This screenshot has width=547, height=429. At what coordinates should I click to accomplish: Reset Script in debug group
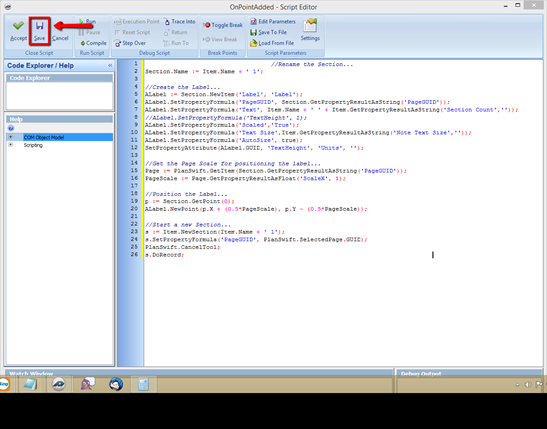pos(132,32)
